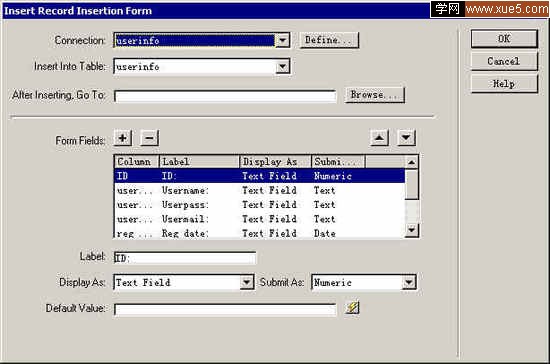
Task: Open Help for this dialog
Action: (504, 84)
